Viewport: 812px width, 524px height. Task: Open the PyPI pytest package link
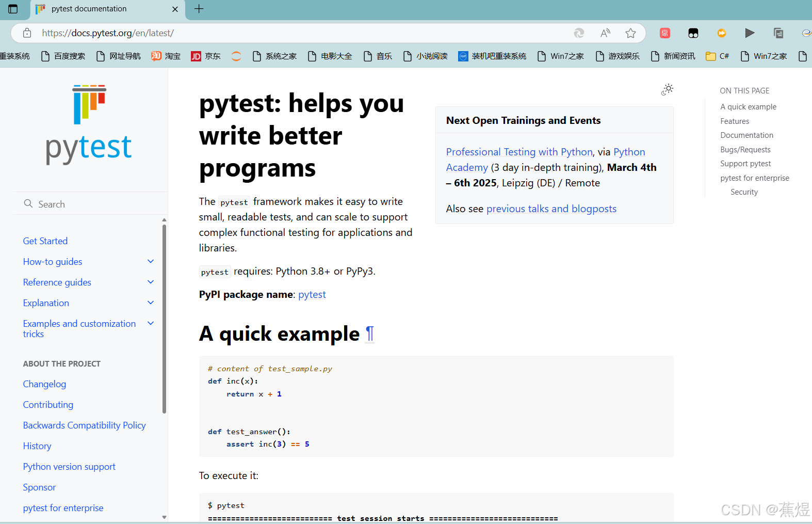point(312,294)
